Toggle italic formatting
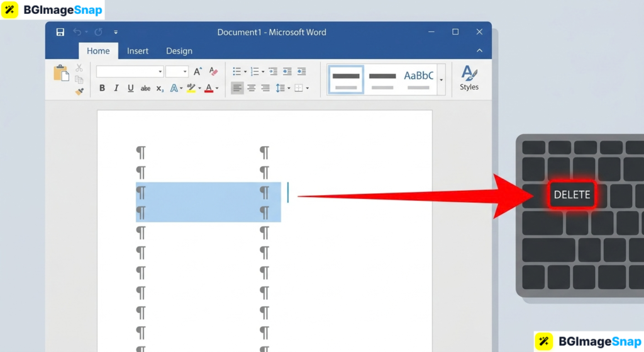Image resolution: width=644 pixels, height=352 pixels. point(116,88)
